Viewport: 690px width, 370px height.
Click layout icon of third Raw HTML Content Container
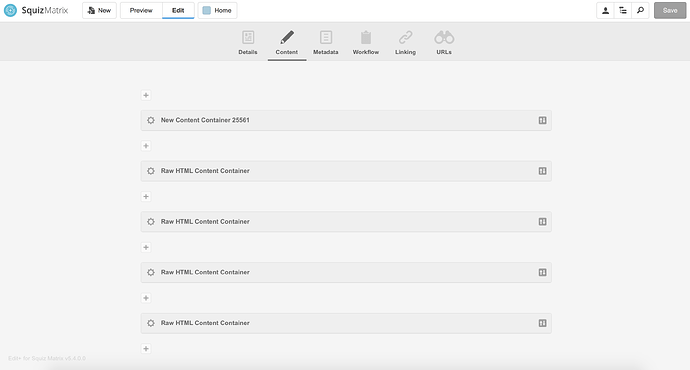(543, 272)
